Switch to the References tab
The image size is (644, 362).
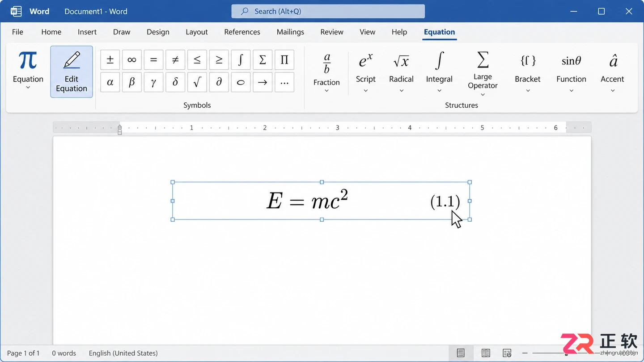pyautogui.click(x=242, y=32)
